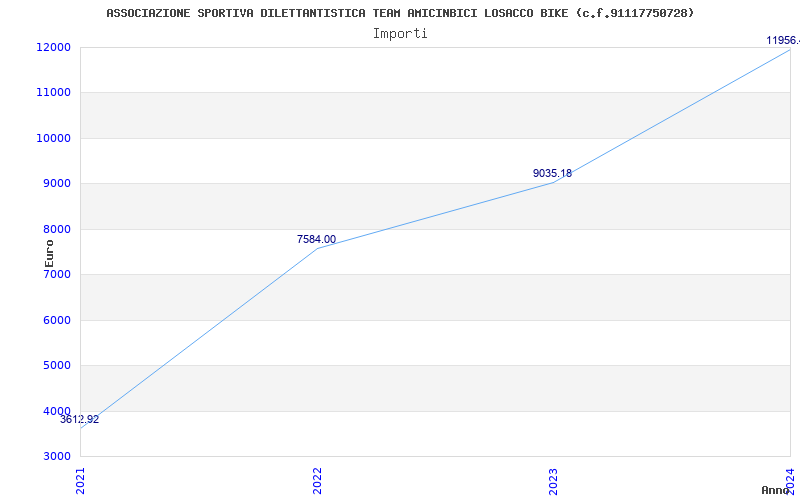Click the 12000 y-axis tick label
Screen dimensions: 800x500
pos(53,47)
